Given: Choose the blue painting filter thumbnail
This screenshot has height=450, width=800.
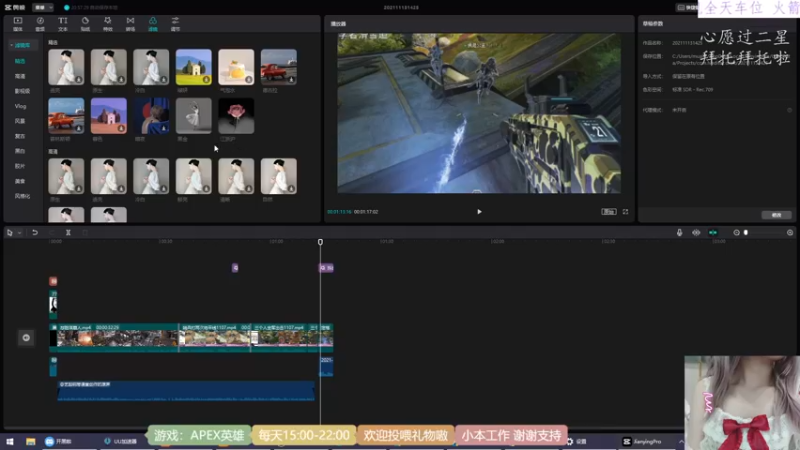Looking at the screenshot, I should (151, 116).
